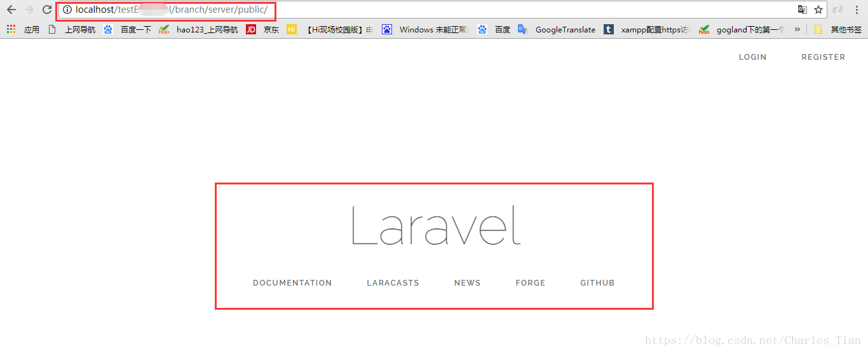
Task: Open the hao123_上网导航 bookmark
Action: point(199,29)
